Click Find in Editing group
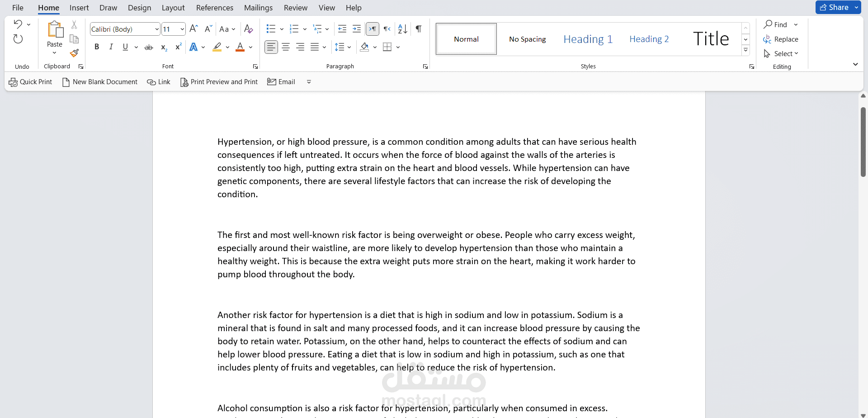 (x=776, y=24)
